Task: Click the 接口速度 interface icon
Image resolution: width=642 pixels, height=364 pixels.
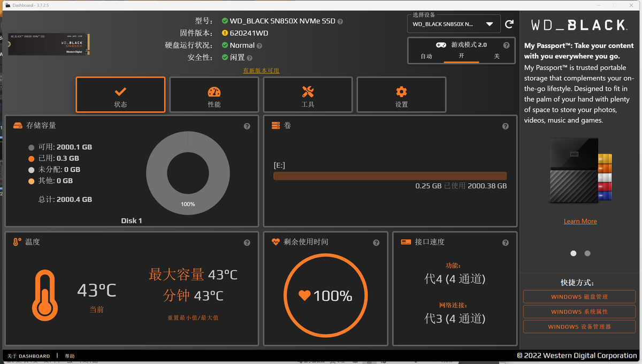Action: pyautogui.click(x=406, y=242)
